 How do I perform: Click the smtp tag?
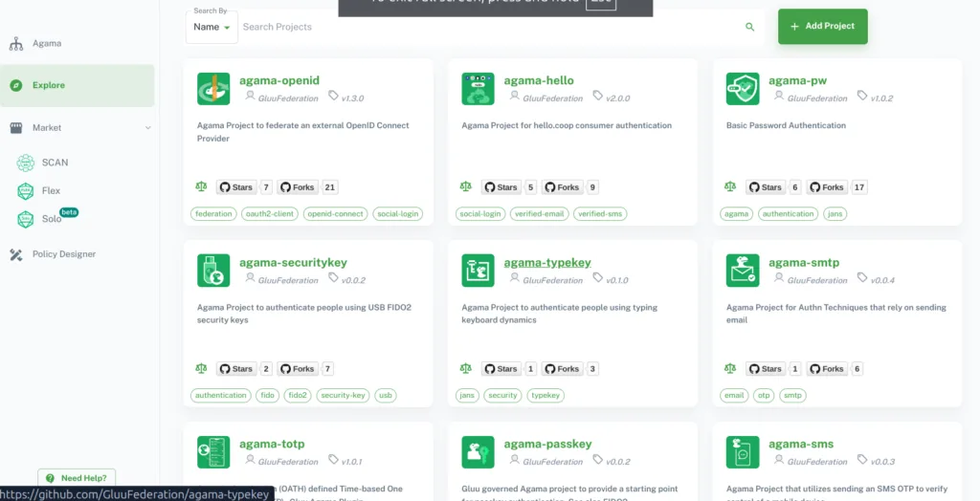coord(792,396)
